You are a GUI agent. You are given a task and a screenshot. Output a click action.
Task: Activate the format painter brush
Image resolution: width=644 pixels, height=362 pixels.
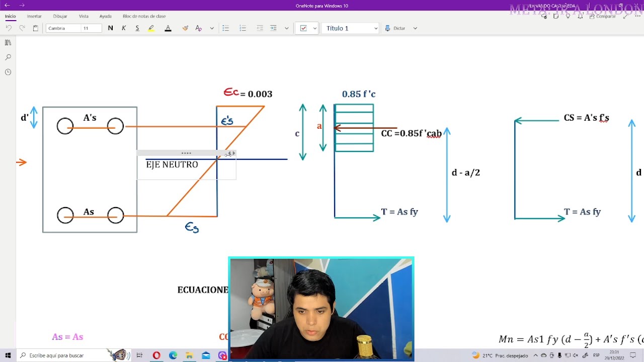point(185,28)
